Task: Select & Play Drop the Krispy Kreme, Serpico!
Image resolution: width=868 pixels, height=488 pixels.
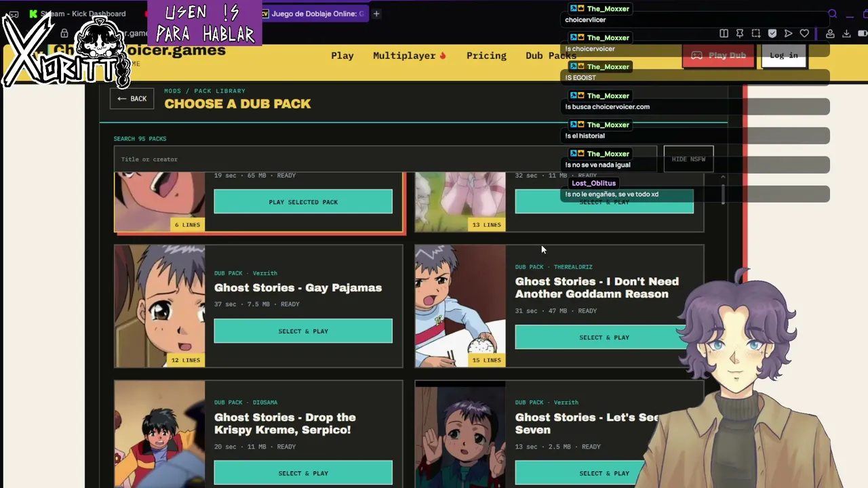Action: [303, 473]
